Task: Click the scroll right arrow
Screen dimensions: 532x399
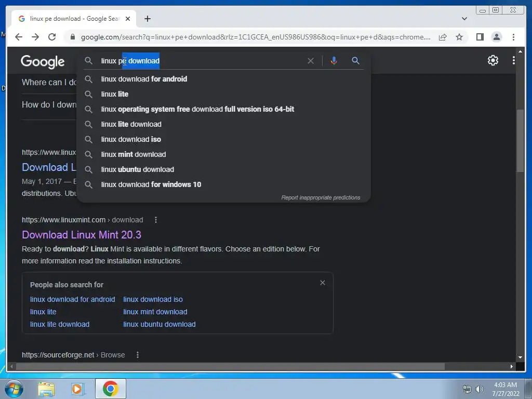Action: [x=512, y=366]
